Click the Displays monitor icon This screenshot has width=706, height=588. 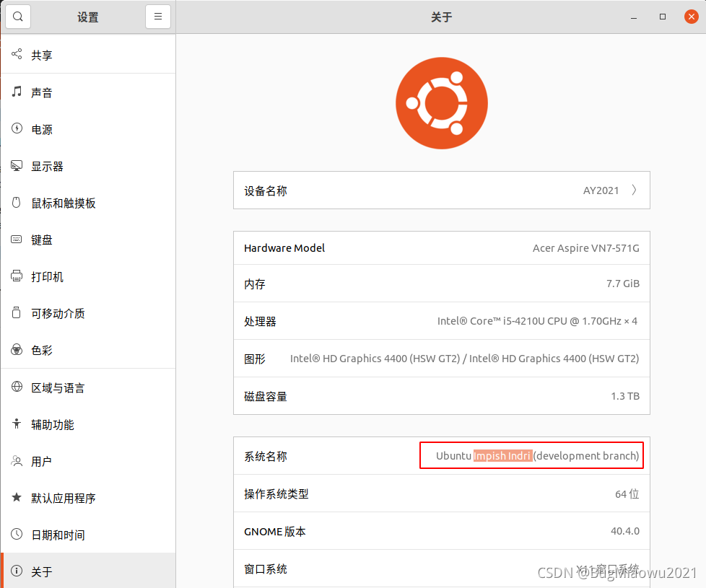pos(17,166)
